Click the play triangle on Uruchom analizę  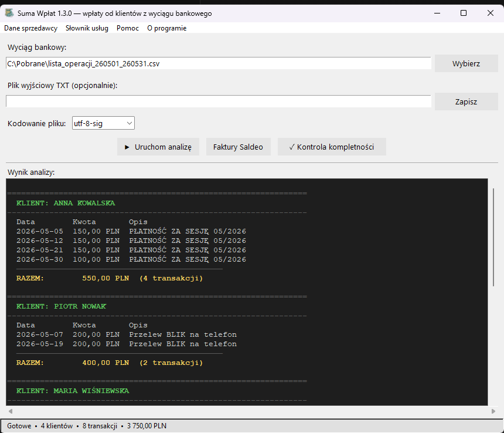(127, 147)
